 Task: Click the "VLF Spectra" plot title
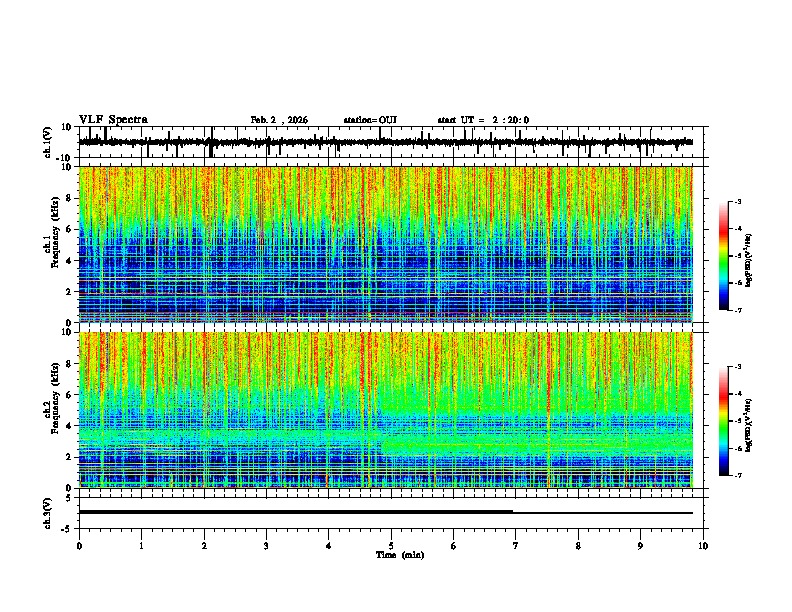(113, 120)
